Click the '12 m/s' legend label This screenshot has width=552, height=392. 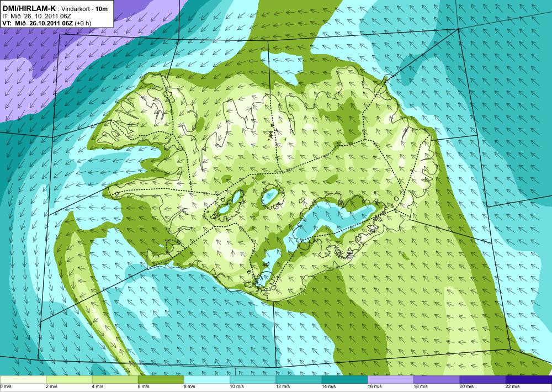pos(283,386)
